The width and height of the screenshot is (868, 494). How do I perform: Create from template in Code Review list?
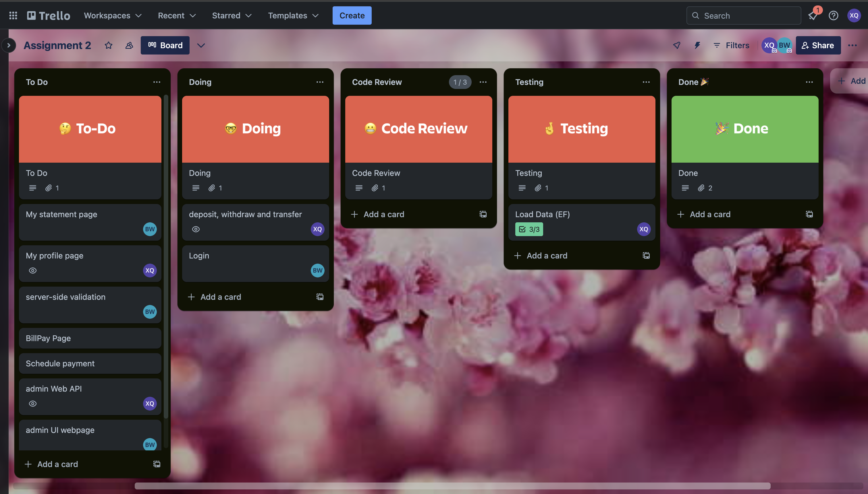(483, 214)
